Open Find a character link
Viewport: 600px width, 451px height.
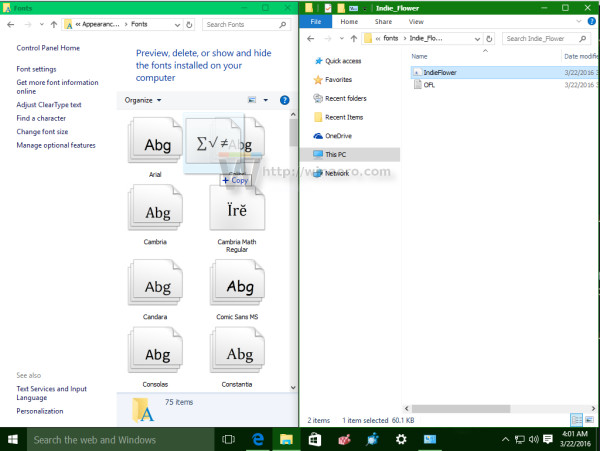tap(41, 118)
